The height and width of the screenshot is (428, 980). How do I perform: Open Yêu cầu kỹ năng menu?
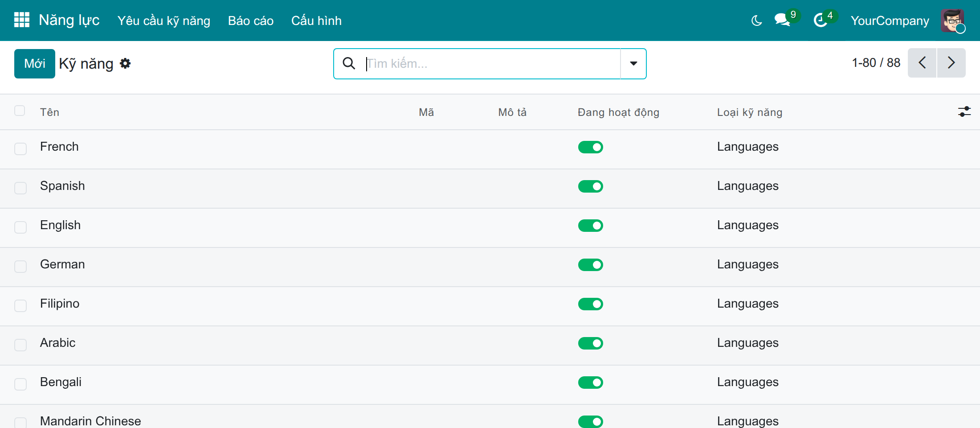pos(164,21)
